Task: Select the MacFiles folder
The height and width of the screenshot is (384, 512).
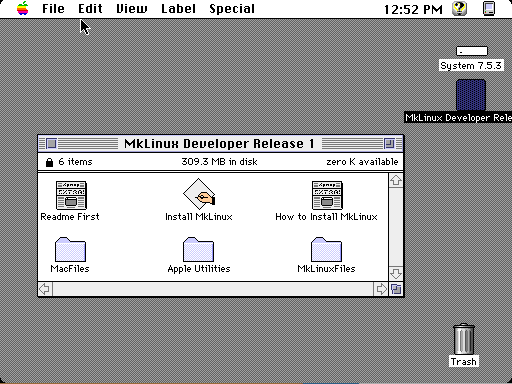Action: click(x=70, y=250)
